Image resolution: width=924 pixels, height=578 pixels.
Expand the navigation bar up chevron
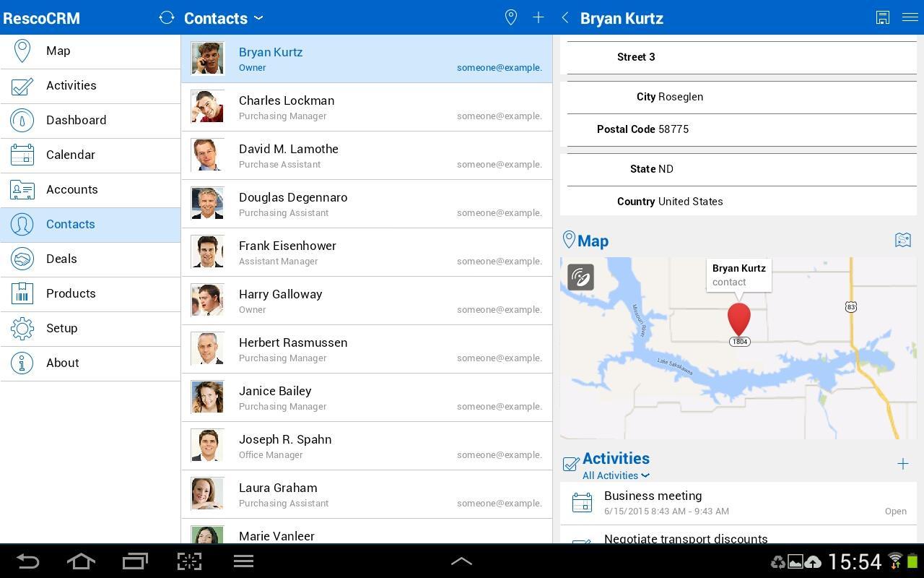pos(461,561)
